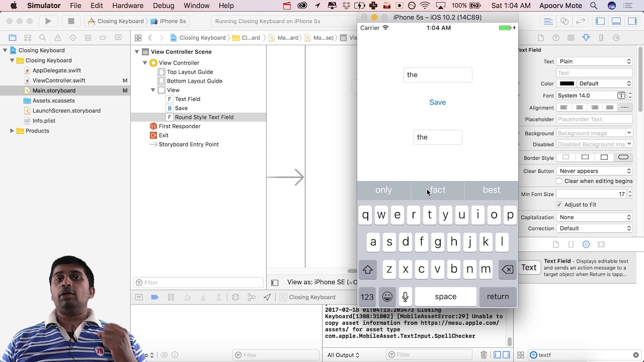Open the Quick Help inspector icon

(556, 38)
